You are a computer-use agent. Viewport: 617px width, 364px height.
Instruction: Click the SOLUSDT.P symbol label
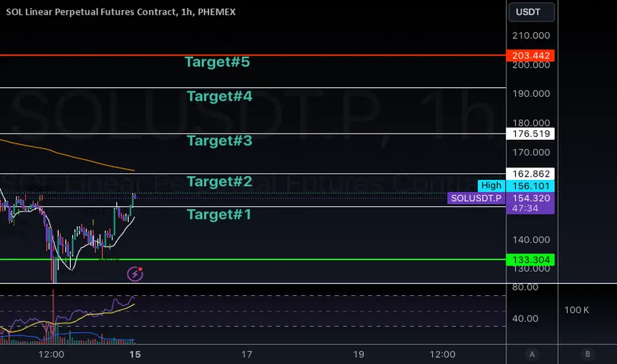[x=476, y=198]
